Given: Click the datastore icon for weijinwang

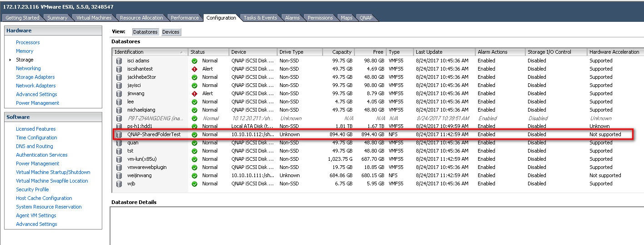Looking at the screenshot, I should 119,175.
